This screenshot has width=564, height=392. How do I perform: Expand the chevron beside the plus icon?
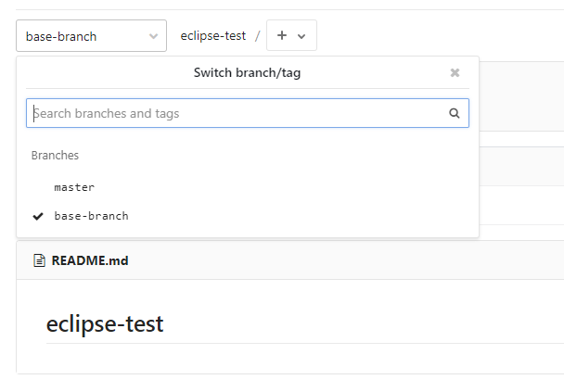pos(301,37)
